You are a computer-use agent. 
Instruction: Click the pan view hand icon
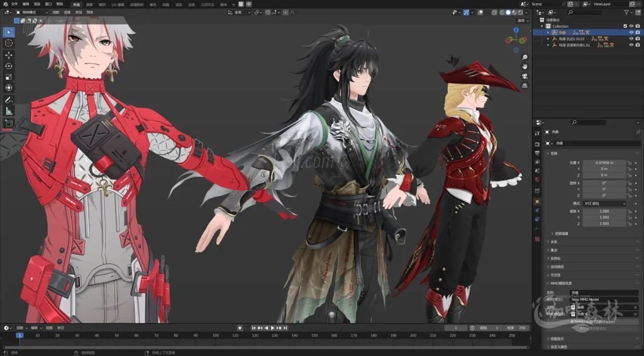pyautogui.click(x=525, y=67)
